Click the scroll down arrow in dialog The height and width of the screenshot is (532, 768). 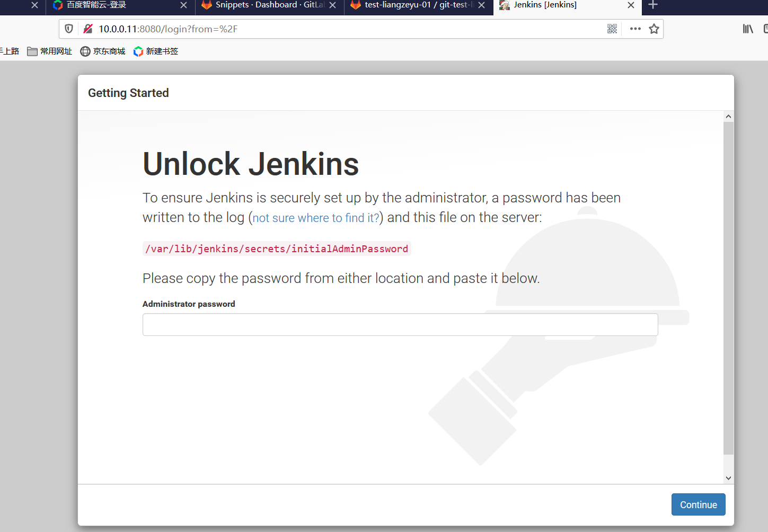click(x=728, y=478)
